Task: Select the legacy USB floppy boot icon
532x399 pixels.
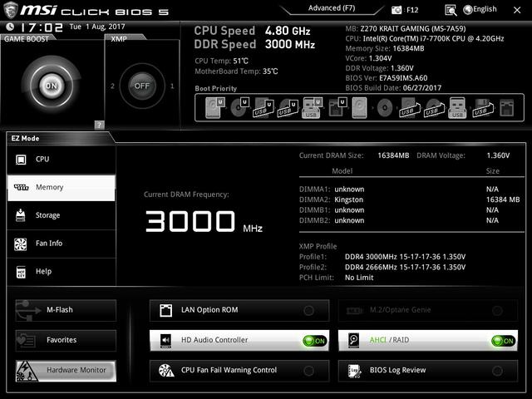Action: tap(482, 107)
